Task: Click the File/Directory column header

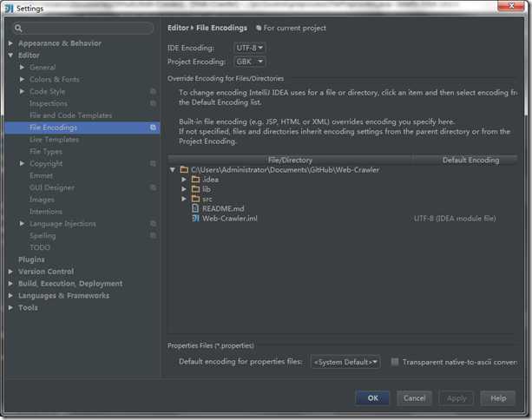Action: [x=290, y=160]
